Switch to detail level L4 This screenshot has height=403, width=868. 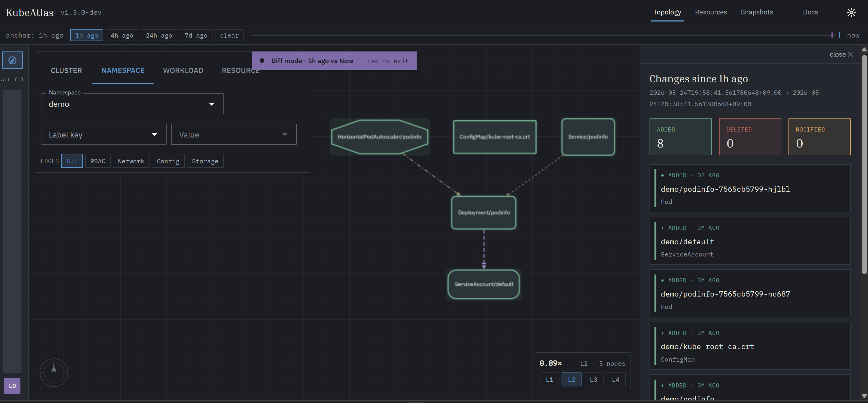616,379
